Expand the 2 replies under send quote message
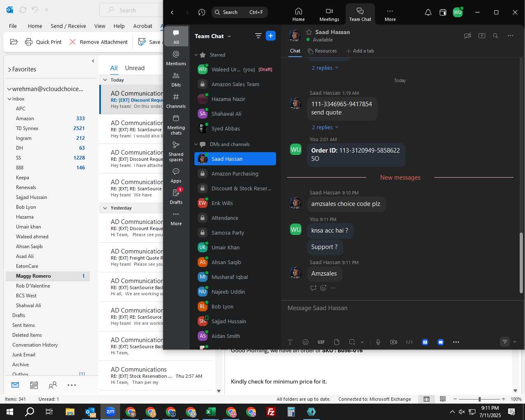The image size is (525, 420). [325, 128]
